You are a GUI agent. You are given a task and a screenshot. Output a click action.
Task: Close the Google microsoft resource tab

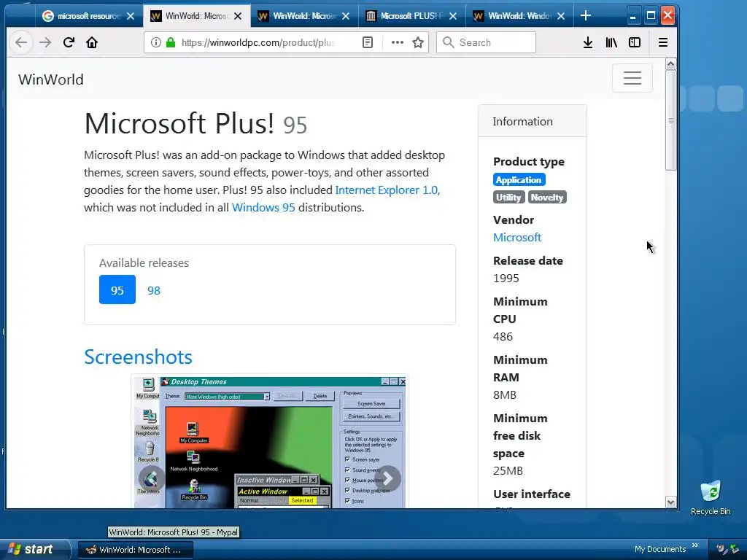(131, 16)
